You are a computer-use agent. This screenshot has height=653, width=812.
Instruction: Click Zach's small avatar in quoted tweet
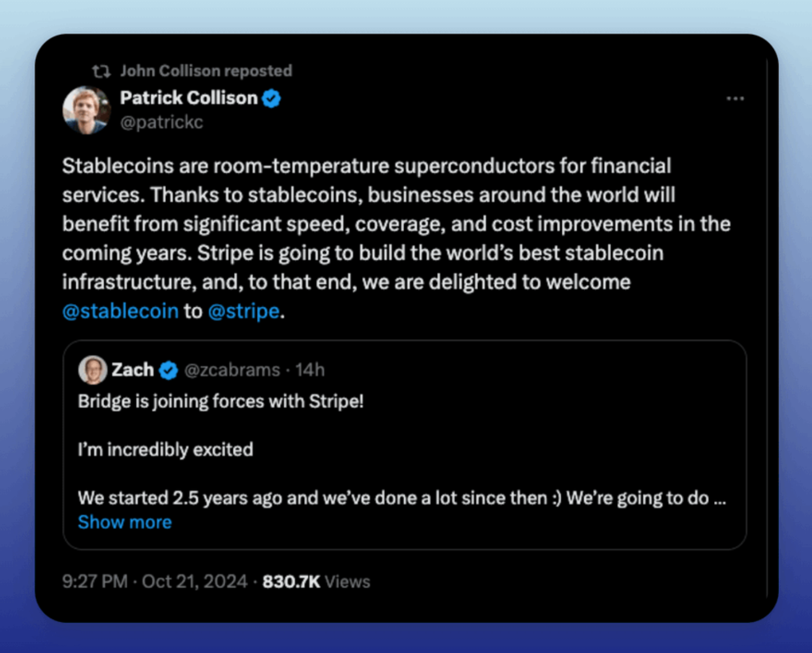[x=92, y=370]
